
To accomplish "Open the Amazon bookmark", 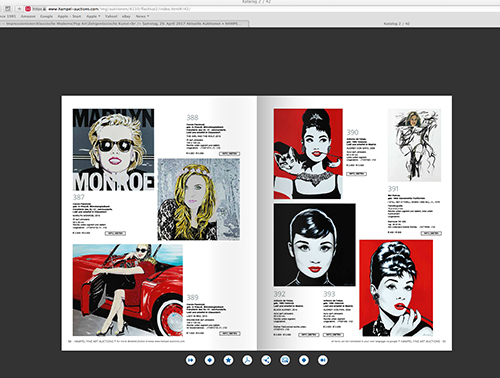I will tap(28, 16).
